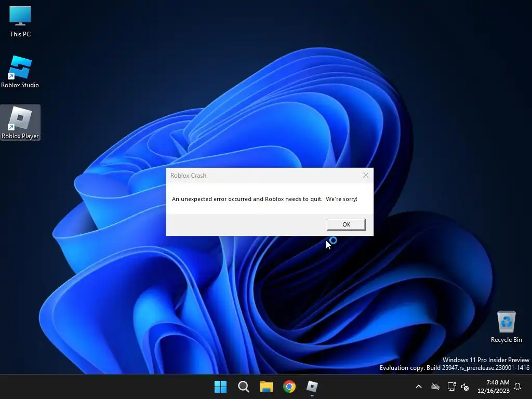The image size is (532, 399).
Task: Select the Recycle Bin desktop icon
Action: click(x=506, y=327)
